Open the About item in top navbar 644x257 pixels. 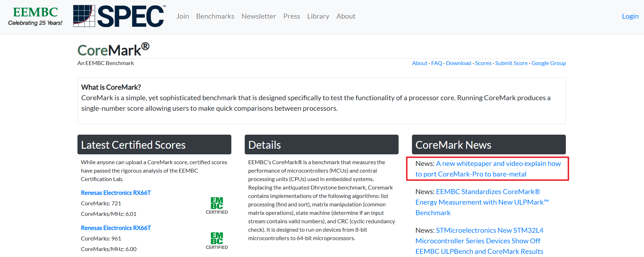tap(346, 16)
